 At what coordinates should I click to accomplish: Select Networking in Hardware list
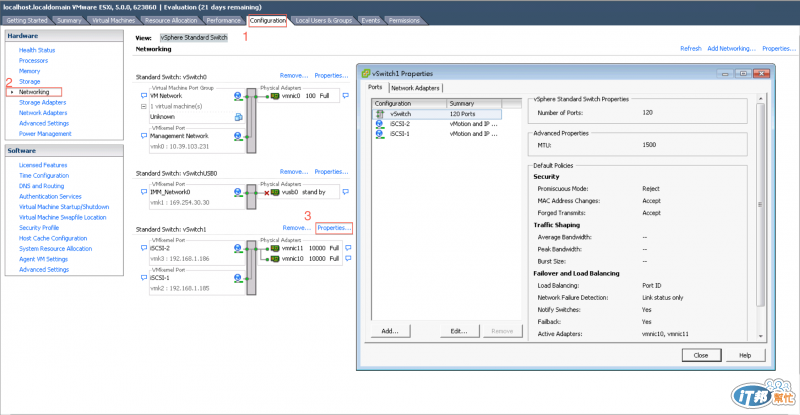click(34, 92)
